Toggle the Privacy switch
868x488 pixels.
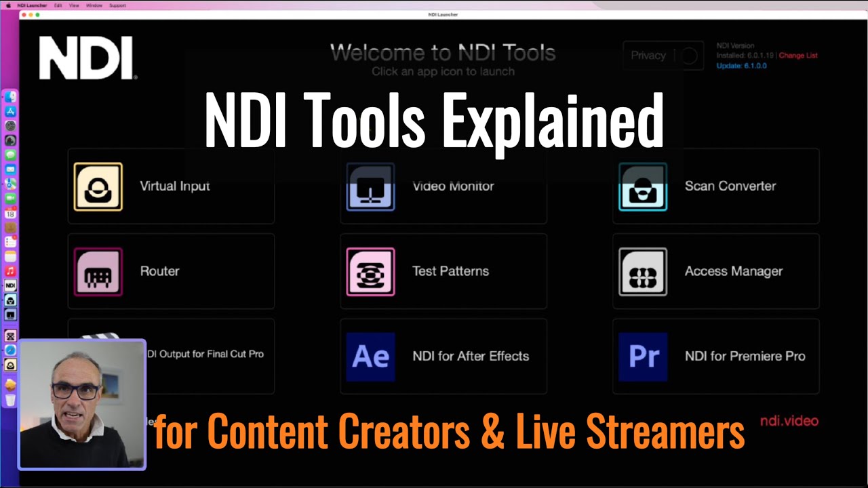[689, 56]
